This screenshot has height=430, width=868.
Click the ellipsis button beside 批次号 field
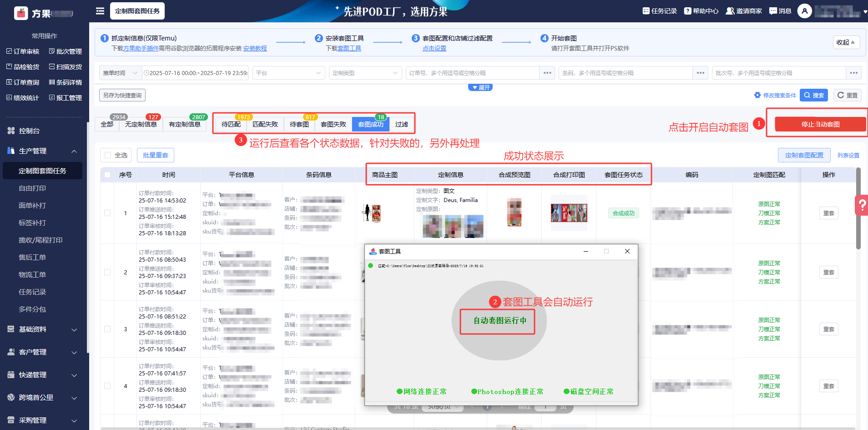click(854, 73)
